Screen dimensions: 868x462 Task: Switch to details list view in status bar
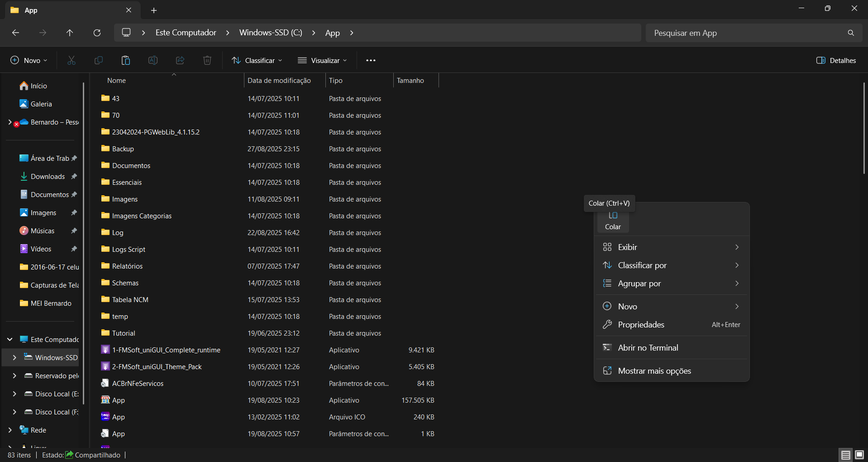[x=845, y=455]
